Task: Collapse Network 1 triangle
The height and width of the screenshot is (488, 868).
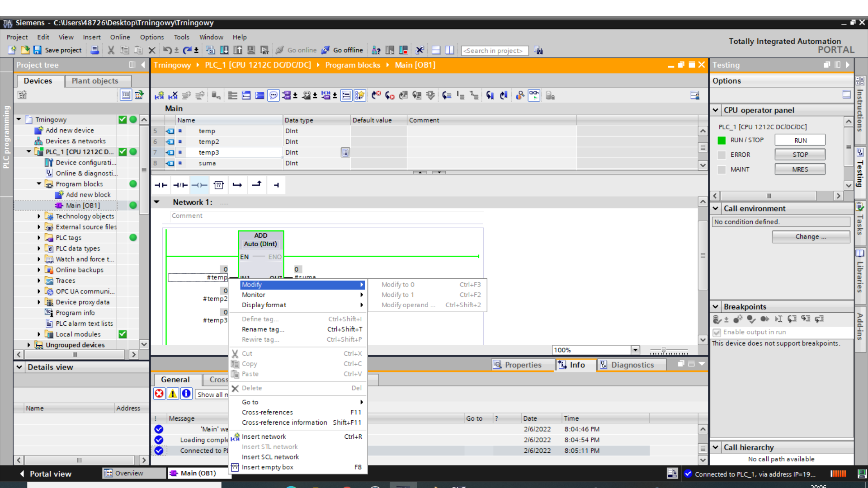Action: [x=156, y=202]
